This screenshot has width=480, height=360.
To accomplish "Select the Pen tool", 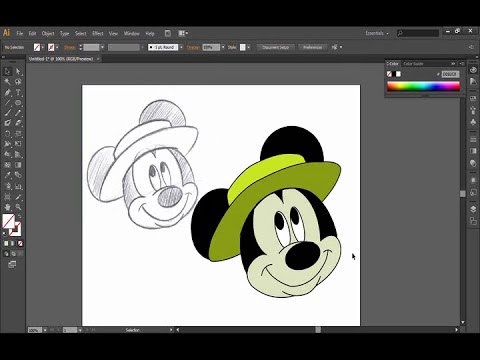I will point(8,92).
